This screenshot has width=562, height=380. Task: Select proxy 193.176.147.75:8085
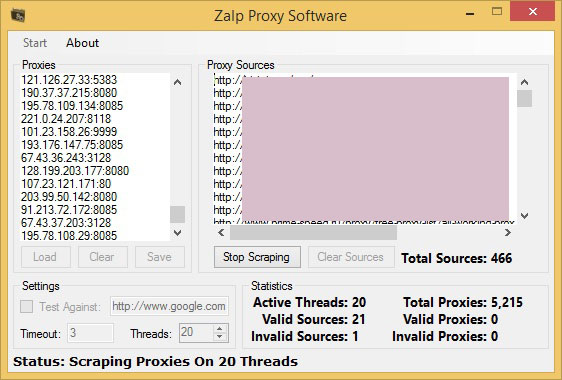pos(72,144)
